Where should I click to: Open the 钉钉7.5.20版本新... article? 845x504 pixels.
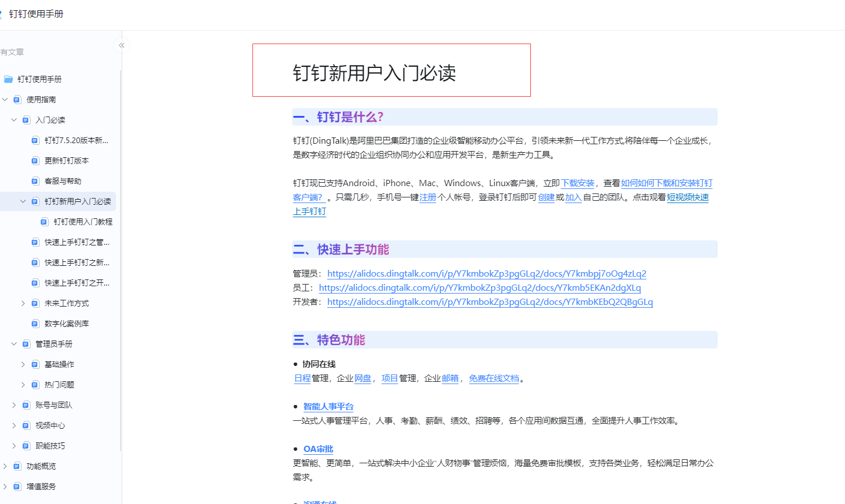click(76, 140)
